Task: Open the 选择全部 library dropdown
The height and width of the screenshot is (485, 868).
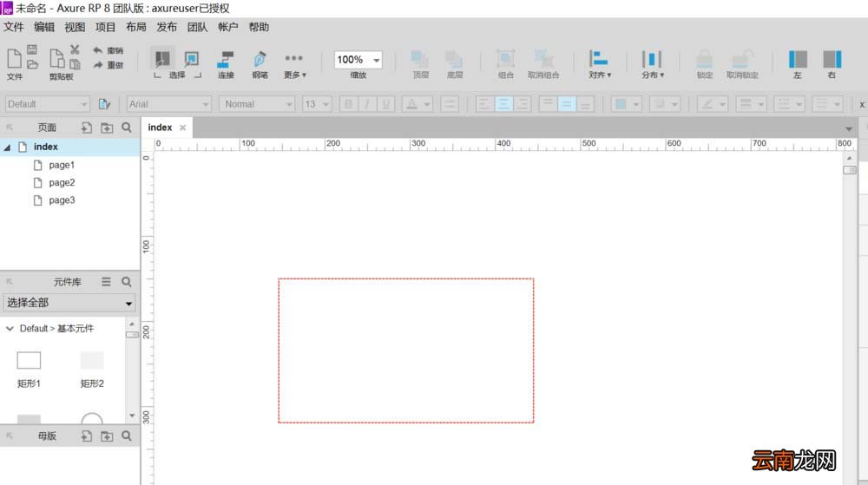Action: tap(69, 303)
